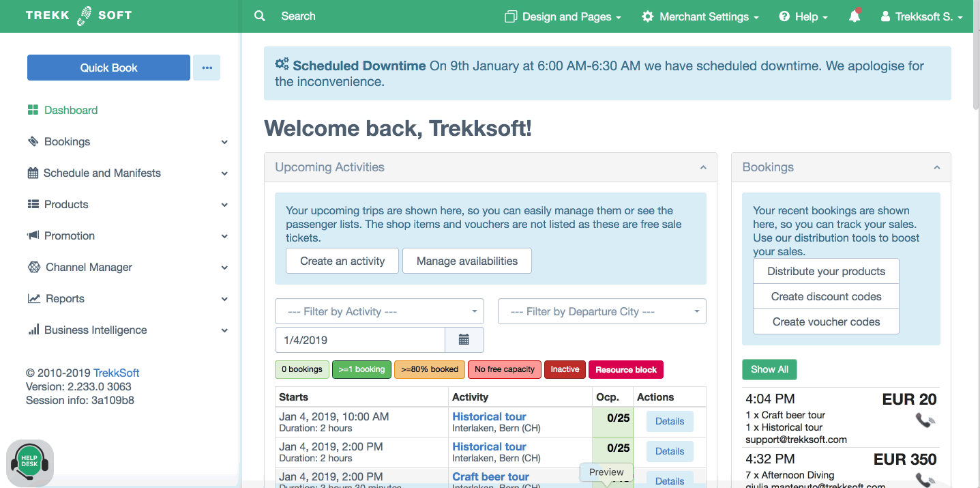
Task: Click the Schedule and Manifests calendar icon
Action: pyautogui.click(x=33, y=173)
